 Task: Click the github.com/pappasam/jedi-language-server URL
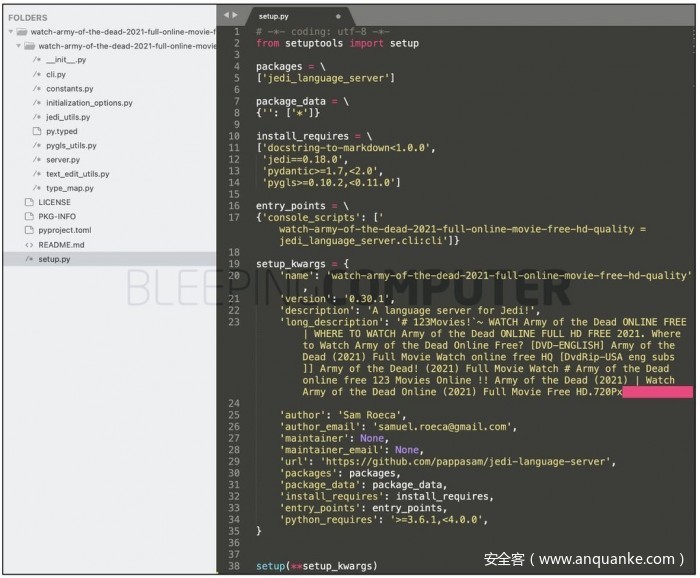(x=468, y=462)
